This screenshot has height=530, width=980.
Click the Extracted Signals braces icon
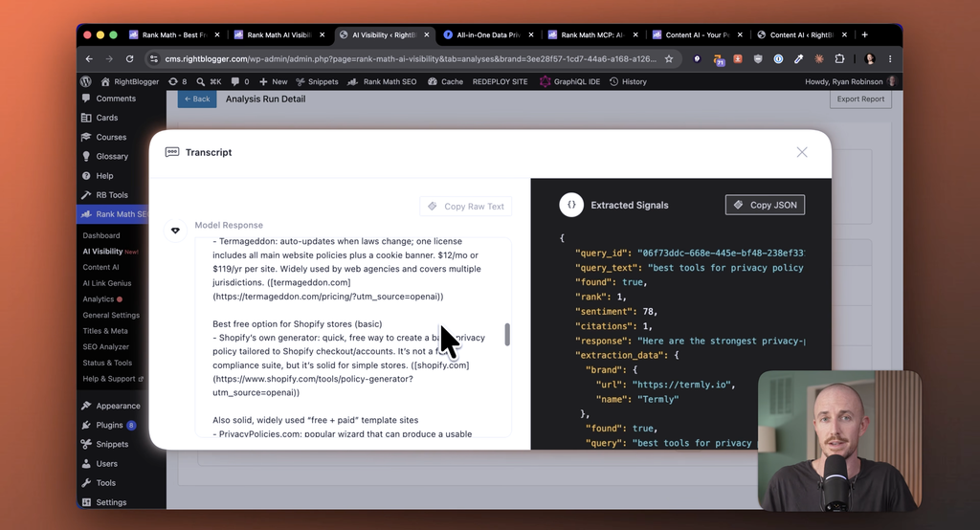click(571, 205)
